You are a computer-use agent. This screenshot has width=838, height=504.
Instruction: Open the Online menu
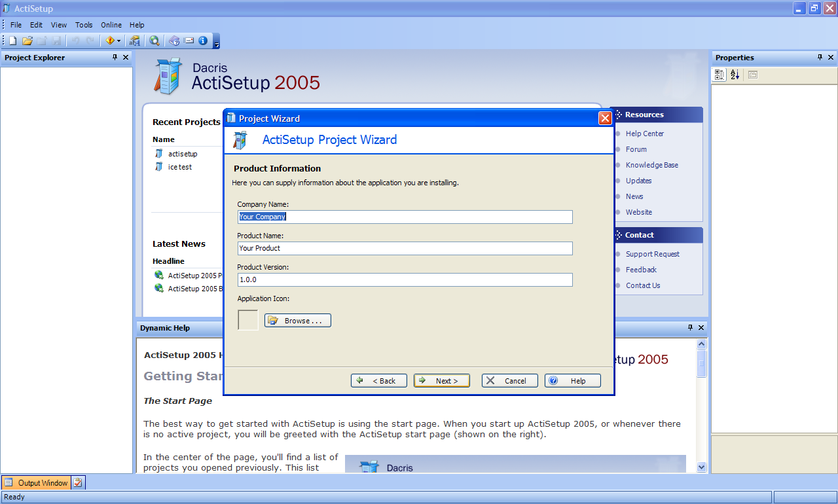[x=111, y=25]
